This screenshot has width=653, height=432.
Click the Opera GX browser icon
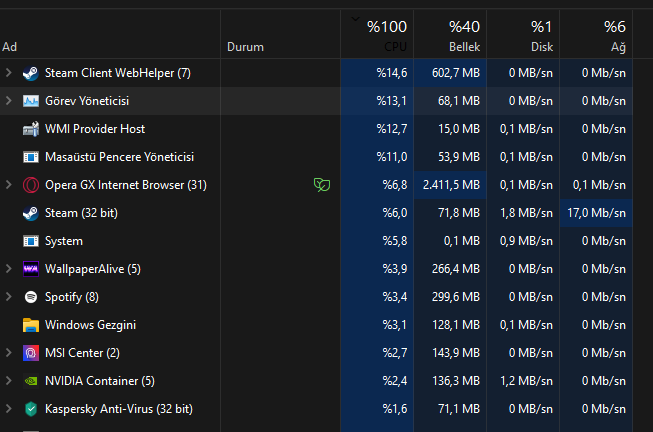point(31,185)
